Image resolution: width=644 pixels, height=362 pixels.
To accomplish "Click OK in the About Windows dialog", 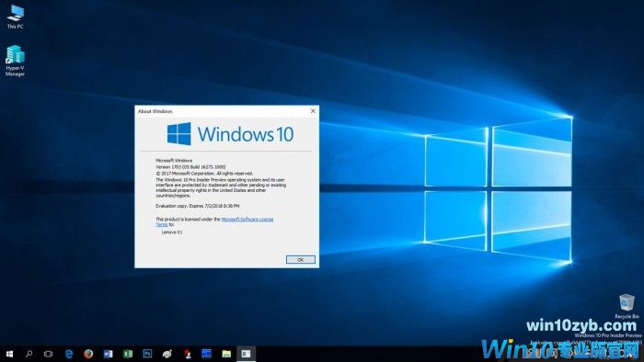I will pyautogui.click(x=301, y=259).
